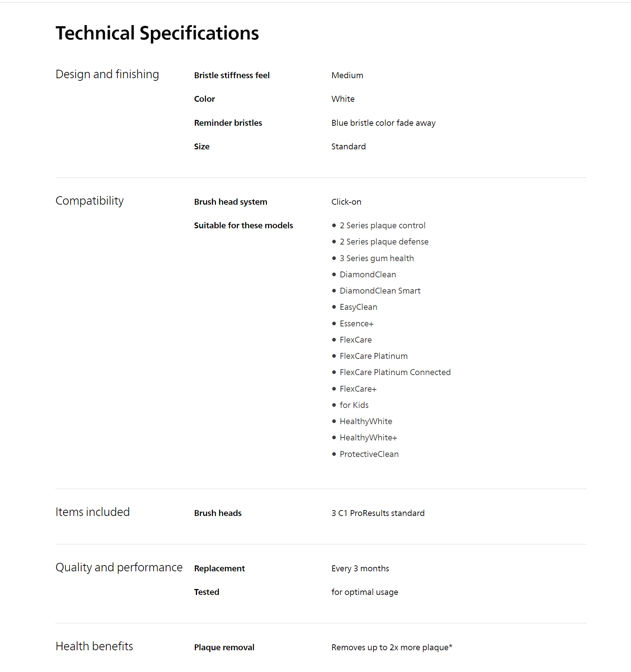This screenshot has width=631, height=672.
Task: Click the EasyClean list item
Action: 358,307
